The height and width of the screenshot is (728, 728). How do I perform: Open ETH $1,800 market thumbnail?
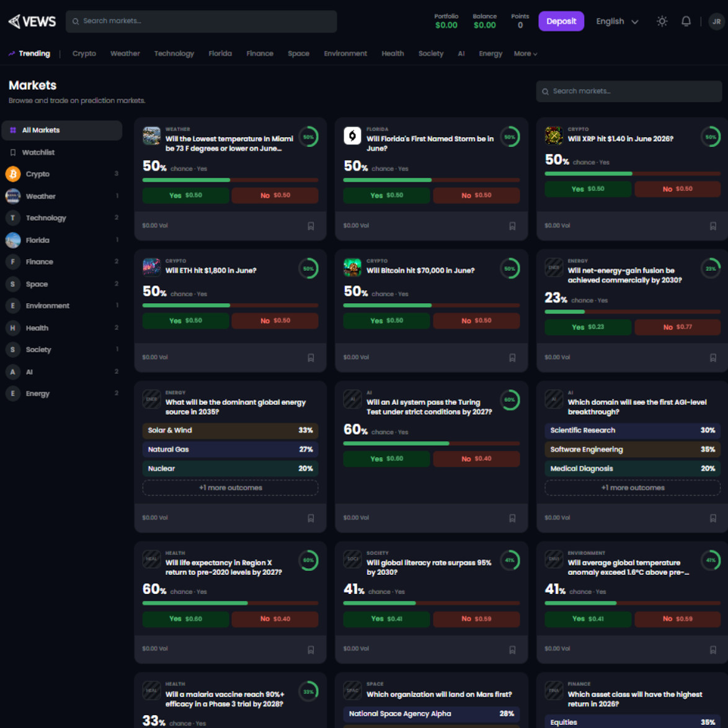pos(151,267)
